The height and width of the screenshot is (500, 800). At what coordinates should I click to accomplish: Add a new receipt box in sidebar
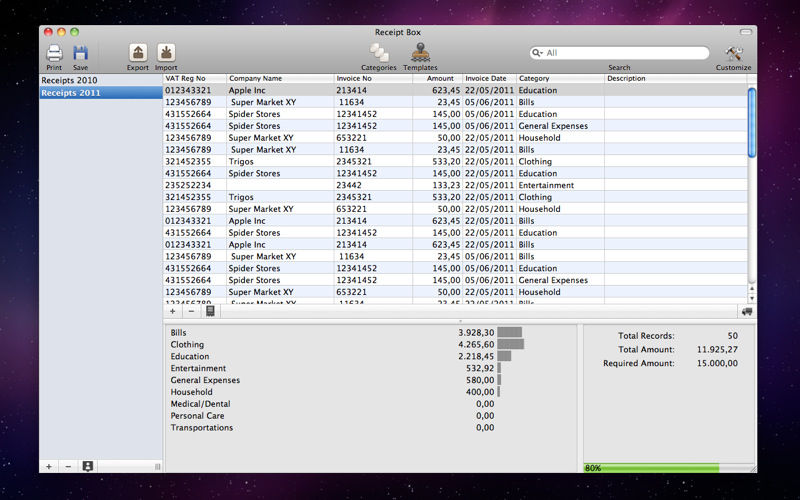[49, 466]
